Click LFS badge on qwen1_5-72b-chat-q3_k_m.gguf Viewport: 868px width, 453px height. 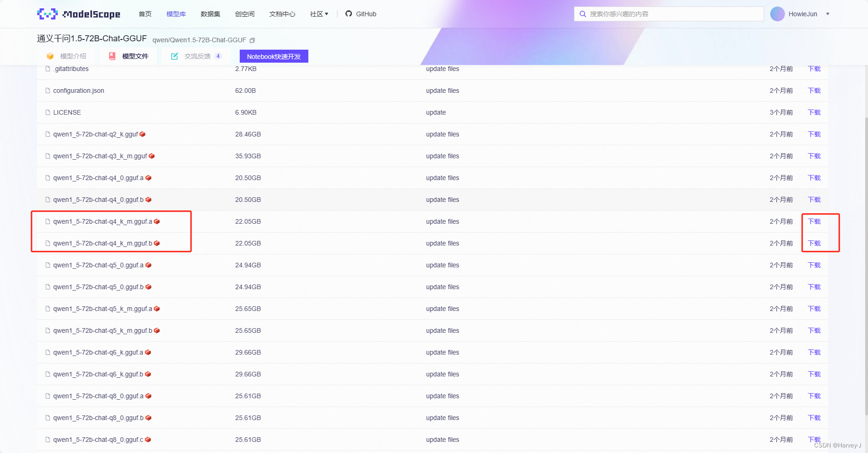tap(152, 156)
